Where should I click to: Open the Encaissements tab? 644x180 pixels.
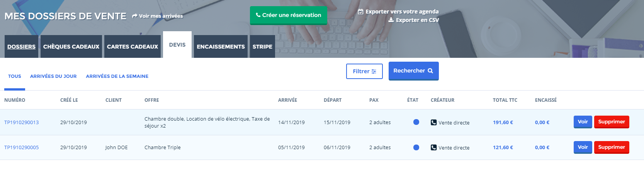point(221,47)
